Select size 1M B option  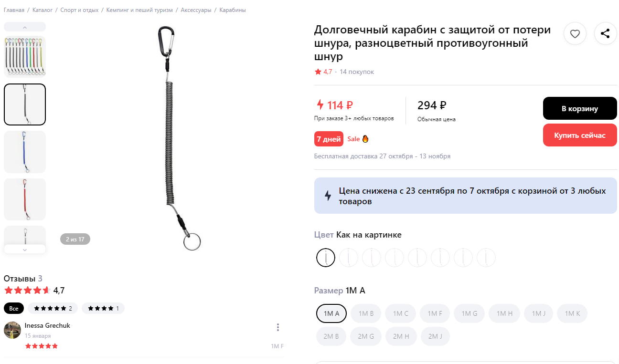pos(366,313)
